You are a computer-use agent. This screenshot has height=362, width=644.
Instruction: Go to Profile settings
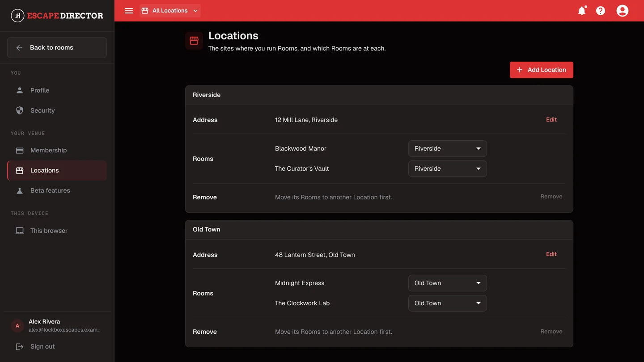point(57,90)
